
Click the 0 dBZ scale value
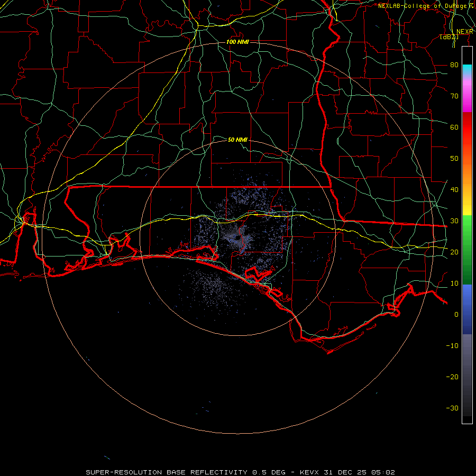[456, 315]
